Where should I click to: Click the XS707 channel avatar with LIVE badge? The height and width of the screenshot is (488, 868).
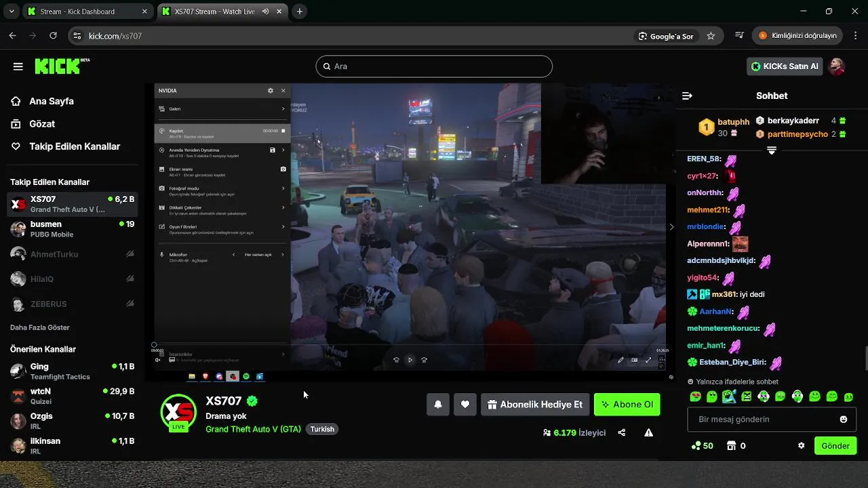[x=178, y=411]
